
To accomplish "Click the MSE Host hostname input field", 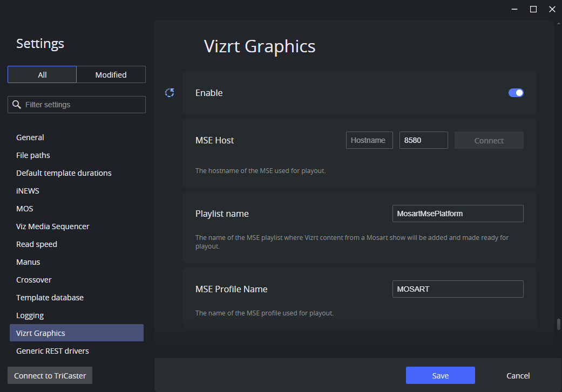I will point(369,140).
